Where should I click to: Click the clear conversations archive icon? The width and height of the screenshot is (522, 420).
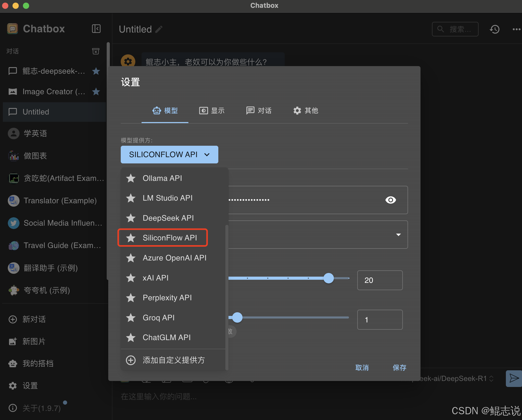coord(96,51)
